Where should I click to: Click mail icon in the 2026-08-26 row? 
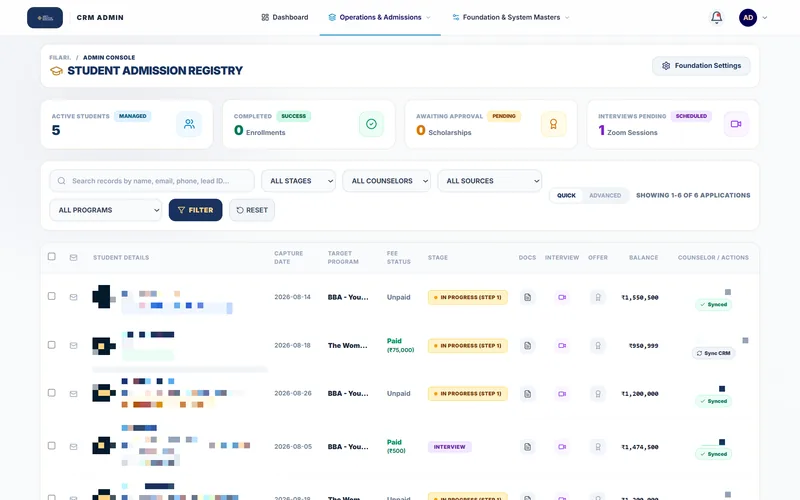point(73,393)
